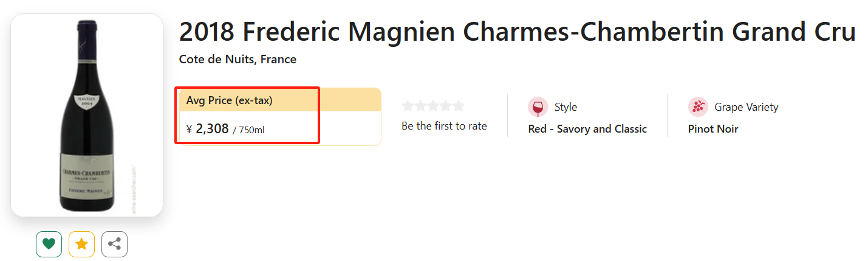Open the share icon
The image size is (868, 261).
click(114, 245)
